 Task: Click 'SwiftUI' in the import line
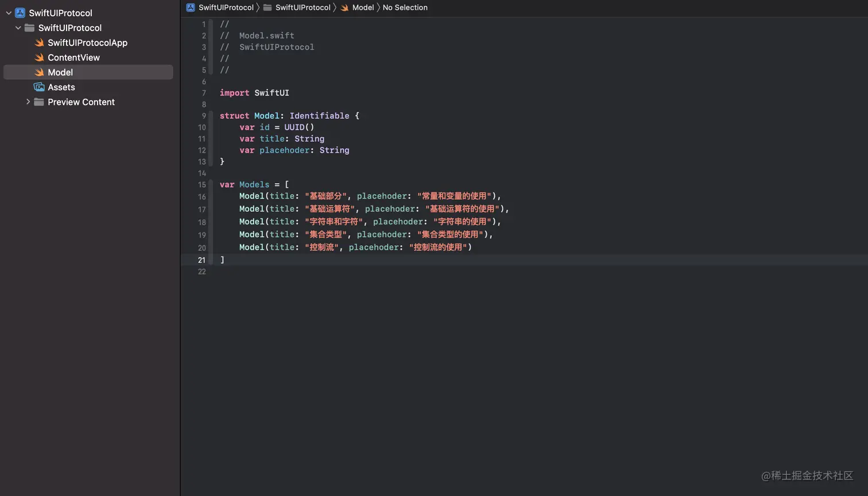pyautogui.click(x=272, y=93)
